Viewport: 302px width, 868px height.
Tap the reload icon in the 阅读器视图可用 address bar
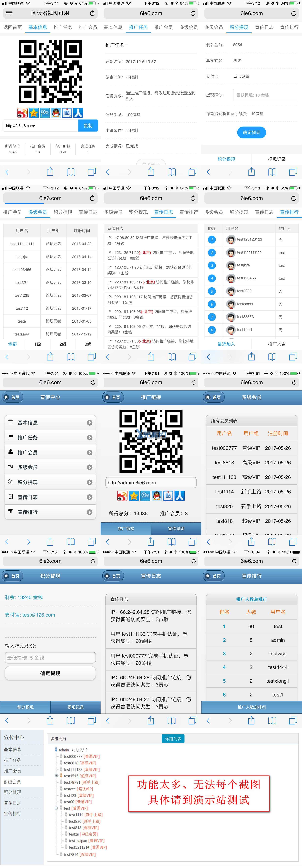[x=92, y=13]
